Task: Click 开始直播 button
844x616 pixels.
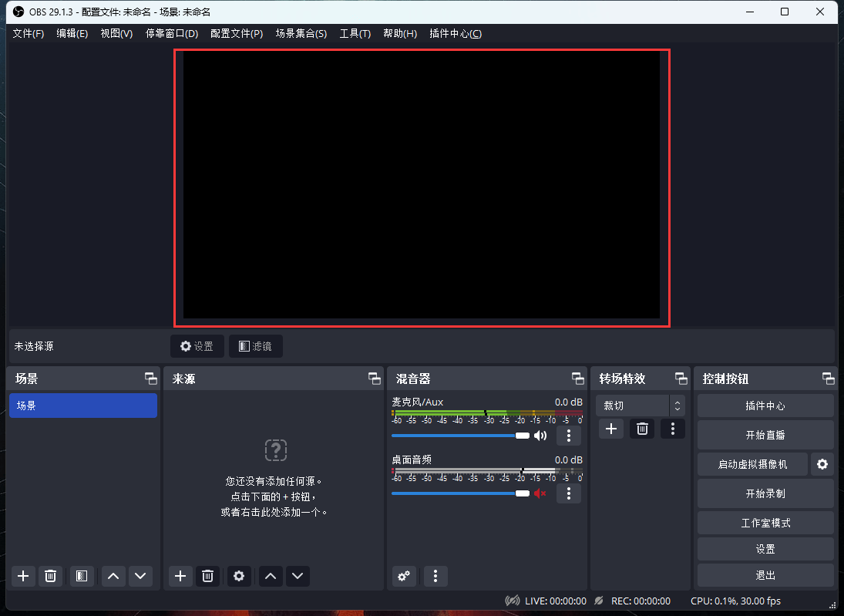Action: pos(765,435)
